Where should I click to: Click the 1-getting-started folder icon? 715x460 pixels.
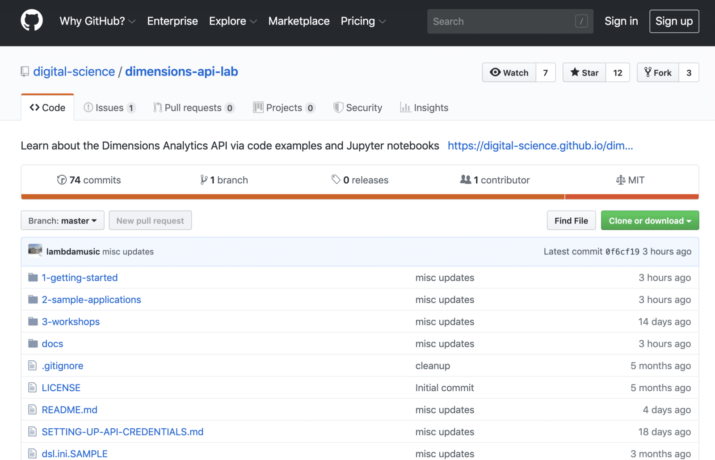click(32, 278)
